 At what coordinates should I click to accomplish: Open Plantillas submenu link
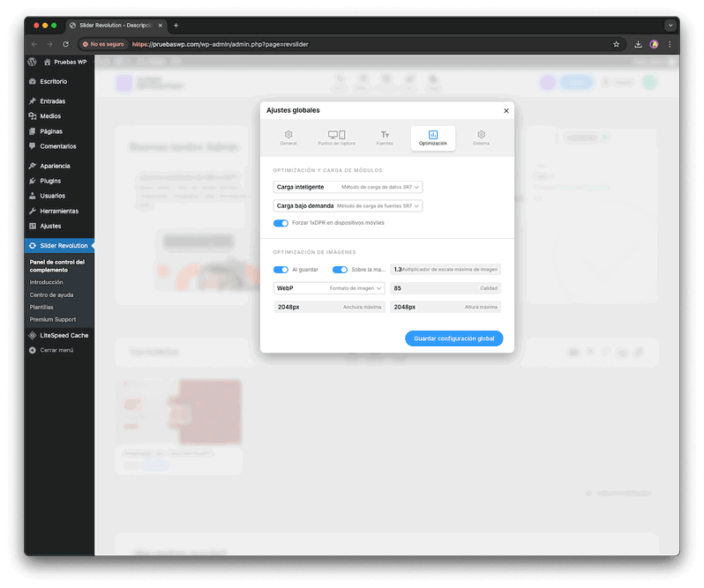41,308
